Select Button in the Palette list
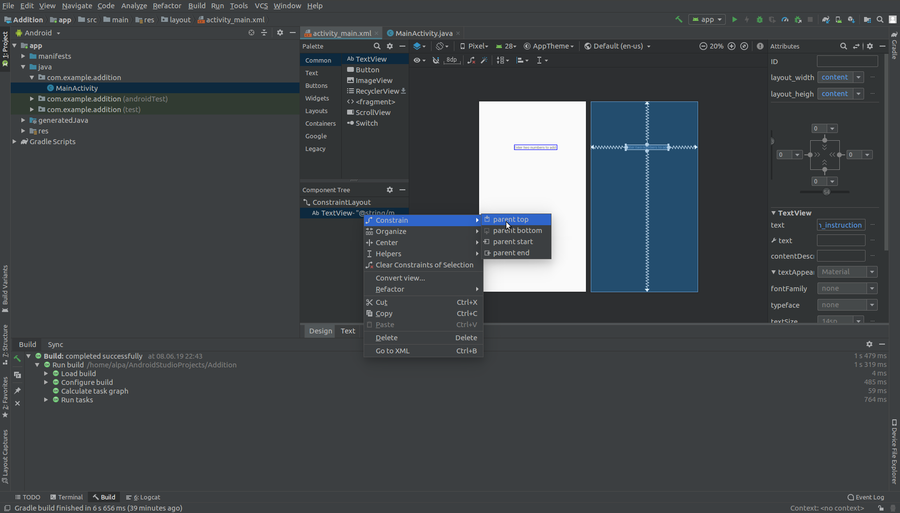The height and width of the screenshot is (513, 900). tap(367, 70)
